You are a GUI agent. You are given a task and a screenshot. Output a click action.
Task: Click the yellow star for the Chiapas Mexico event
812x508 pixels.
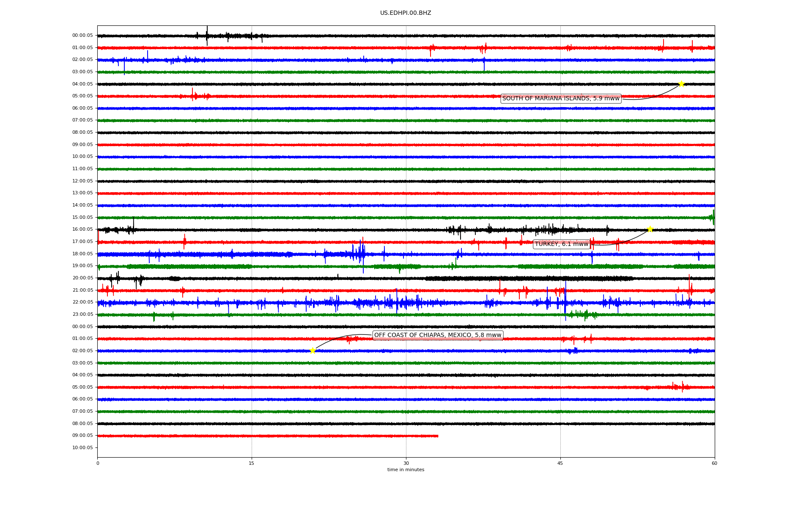(313, 351)
